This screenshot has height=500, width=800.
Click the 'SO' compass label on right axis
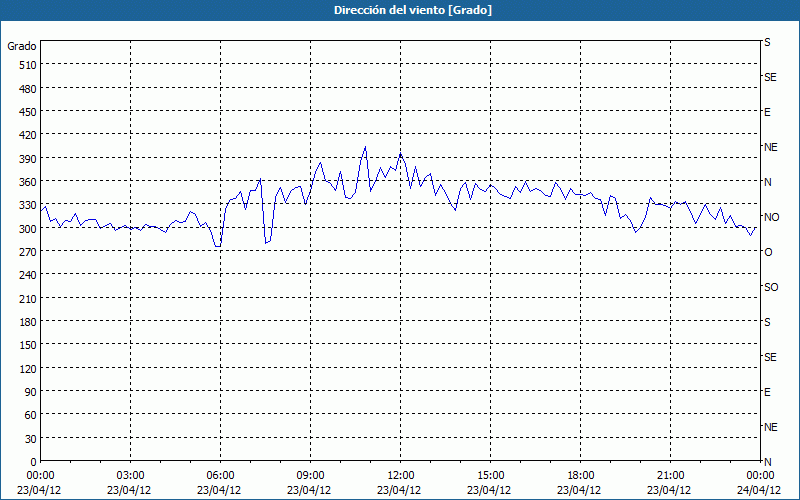pyautogui.click(x=771, y=287)
